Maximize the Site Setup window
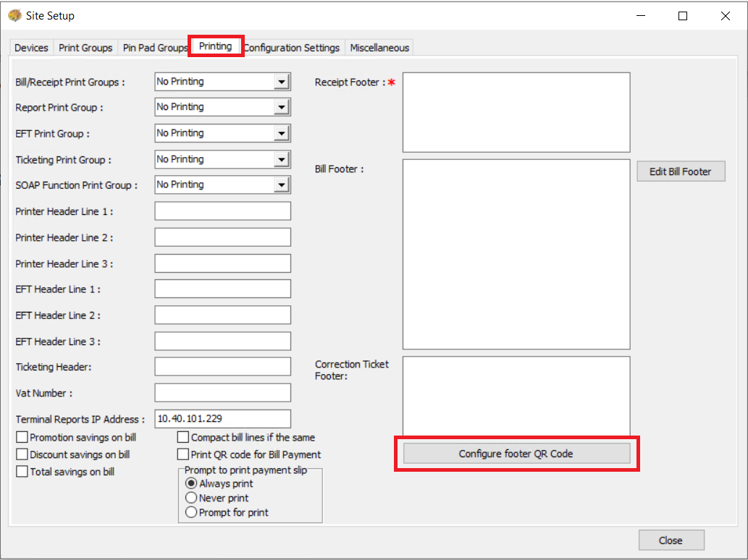Viewport: 748px width, 560px height. [682, 16]
